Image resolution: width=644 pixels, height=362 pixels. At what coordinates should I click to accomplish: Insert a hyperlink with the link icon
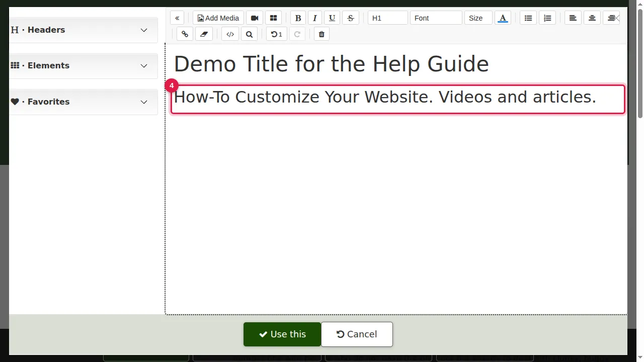(185, 34)
